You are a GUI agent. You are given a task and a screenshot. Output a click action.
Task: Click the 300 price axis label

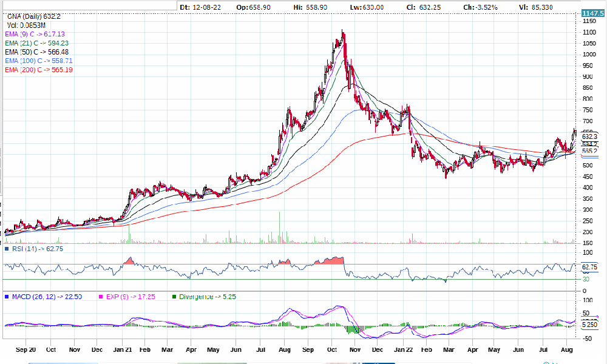pyautogui.click(x=588, y=210)
